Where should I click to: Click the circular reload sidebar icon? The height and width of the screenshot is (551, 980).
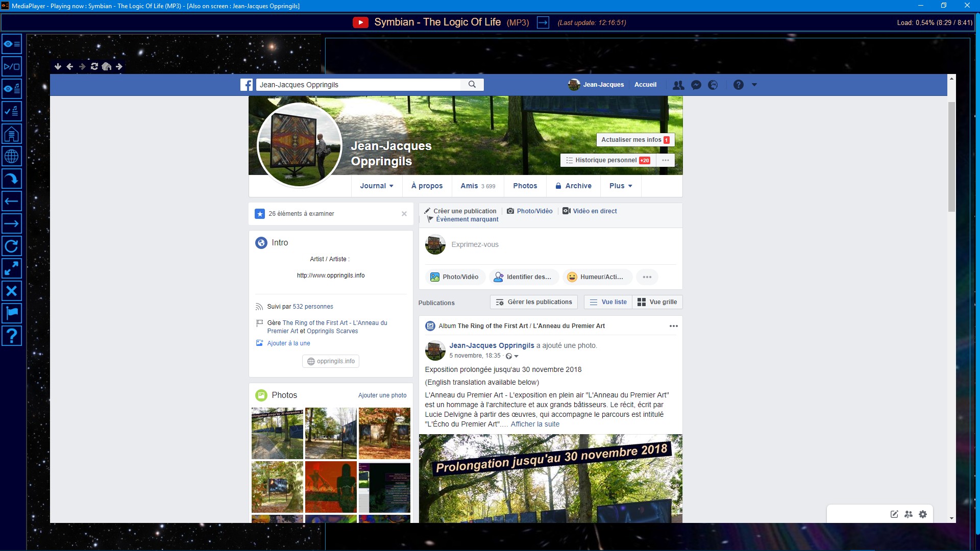[11, 246]
